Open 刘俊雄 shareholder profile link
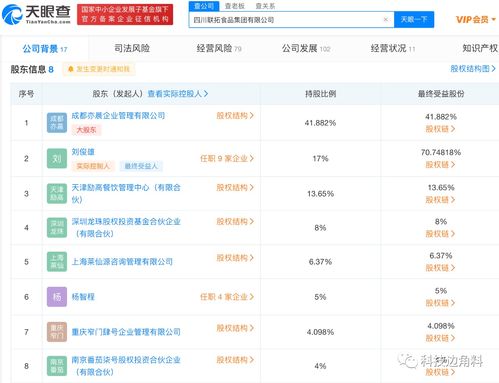The width and height of the screenshot is (499, 383). click(83, 152)
